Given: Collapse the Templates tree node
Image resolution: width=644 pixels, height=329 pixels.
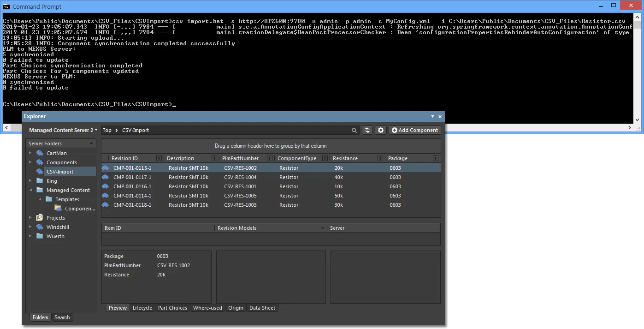Looking at the screenshot, I should pyautogui.click(x=40, y=199).
